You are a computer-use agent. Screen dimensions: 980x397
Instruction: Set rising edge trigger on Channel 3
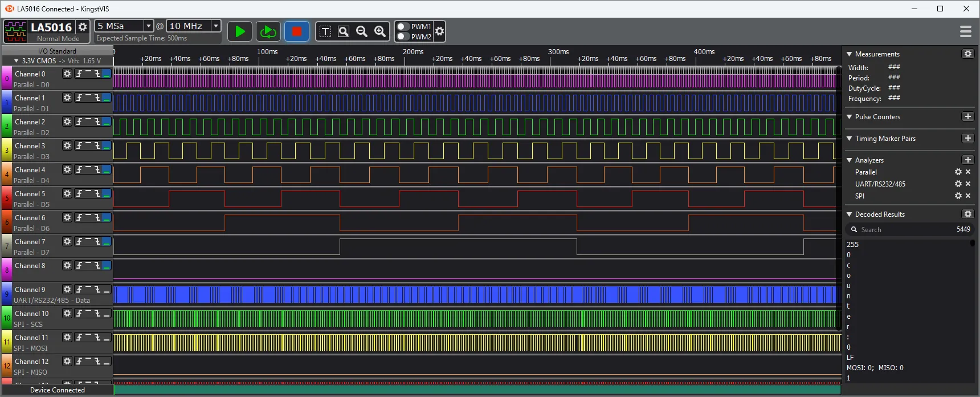pos(79,145)
